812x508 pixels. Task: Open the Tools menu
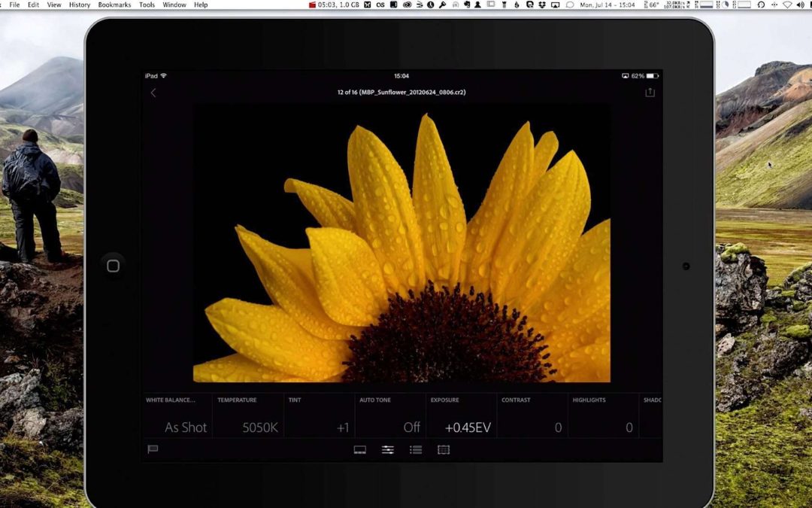(147, 5)
